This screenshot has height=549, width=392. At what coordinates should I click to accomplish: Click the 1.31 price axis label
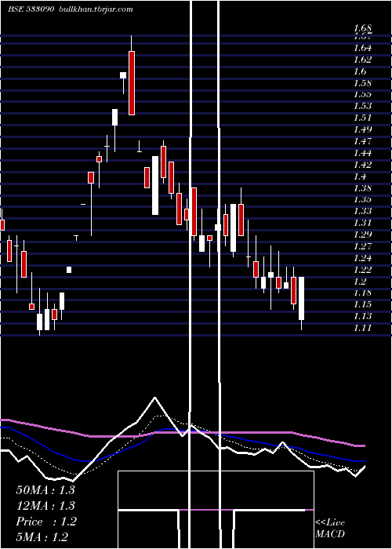(362, 222)
